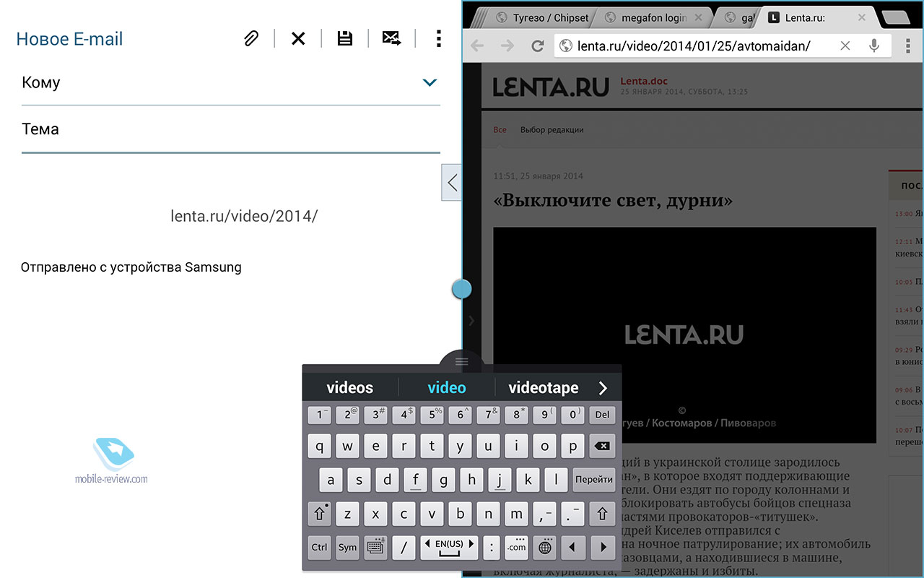Open the 13:00 news item in sidebar
The image size is (924, 578).
tap(909, 214)
